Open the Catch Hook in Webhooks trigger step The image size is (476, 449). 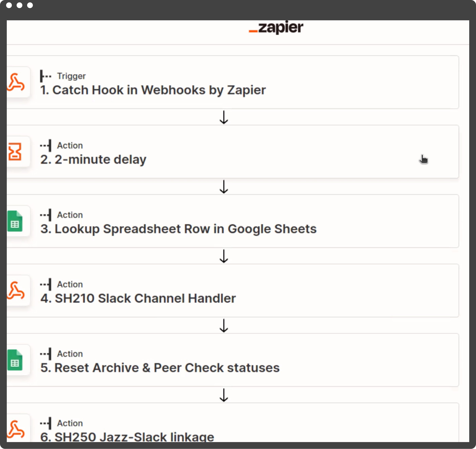153,90
